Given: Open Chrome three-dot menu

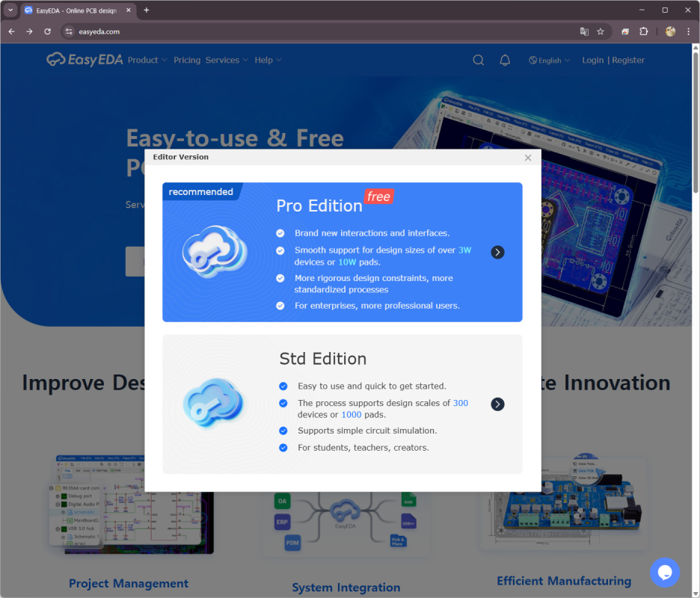Looking at the screenshot, I should tap(688, 31).
